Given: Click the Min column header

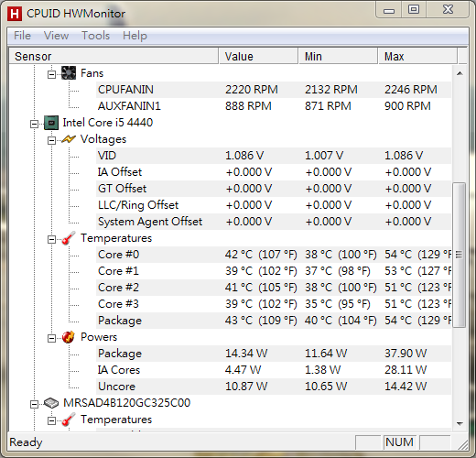Looking at the screenshot, I should pyautogui.click(x=338, y=56).
